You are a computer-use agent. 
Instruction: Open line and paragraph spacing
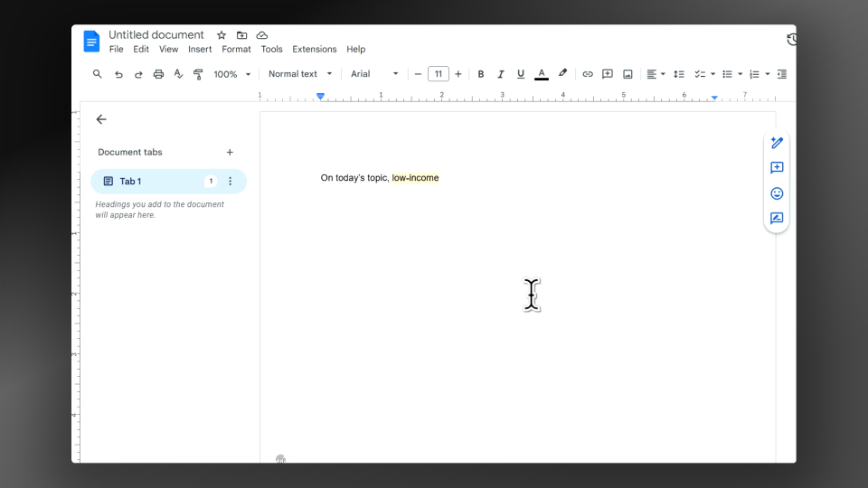[679, 74]
